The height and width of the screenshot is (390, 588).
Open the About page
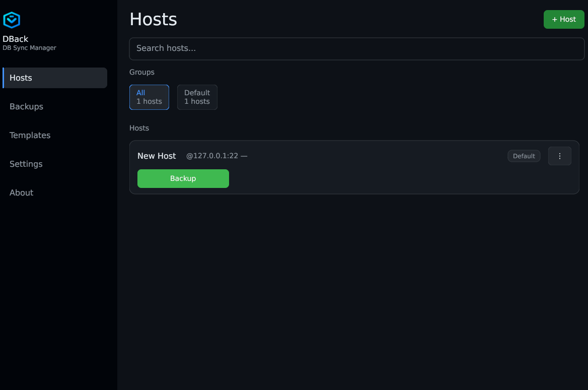click(55, 193)
